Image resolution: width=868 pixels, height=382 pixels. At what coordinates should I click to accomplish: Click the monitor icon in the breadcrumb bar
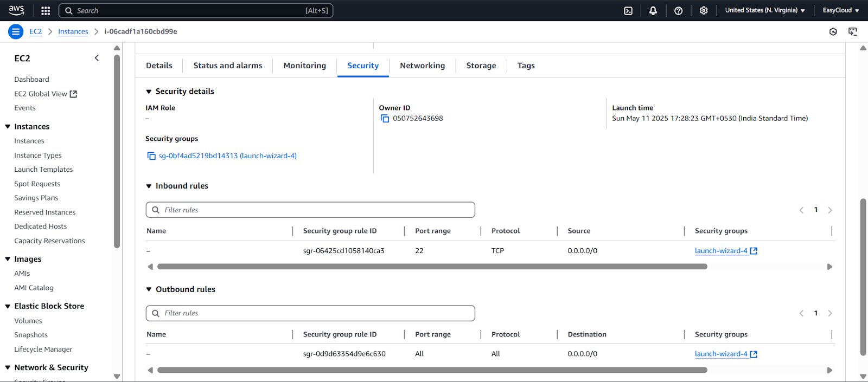tap(853, 32)
